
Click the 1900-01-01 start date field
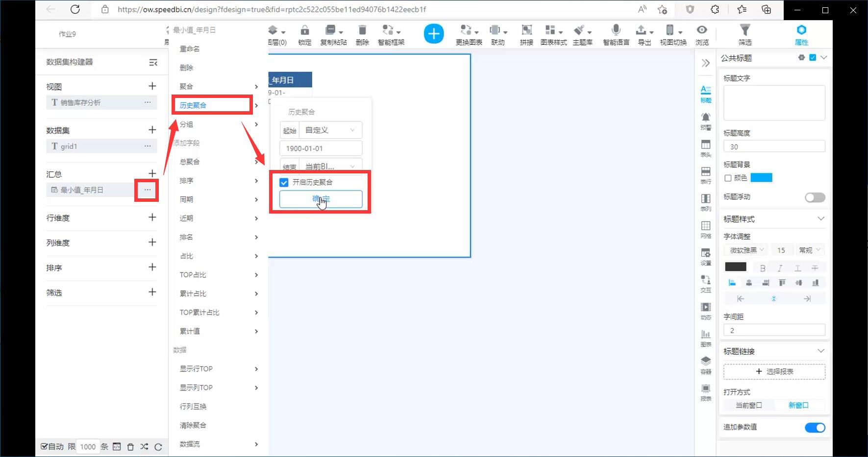(321, 148)
